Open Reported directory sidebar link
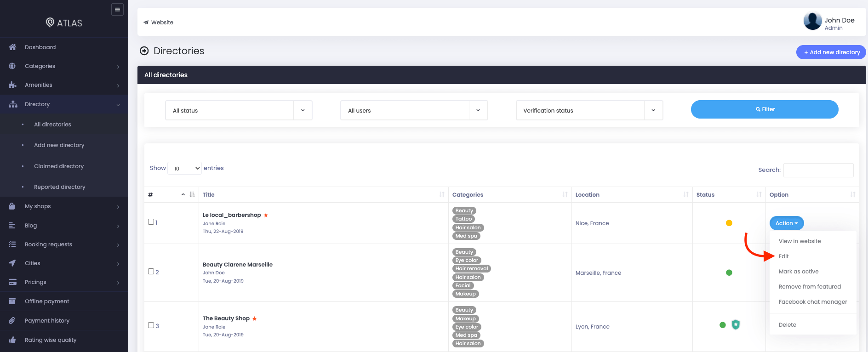The width and height of the screenshot is (868, 352). pos(60,187)
